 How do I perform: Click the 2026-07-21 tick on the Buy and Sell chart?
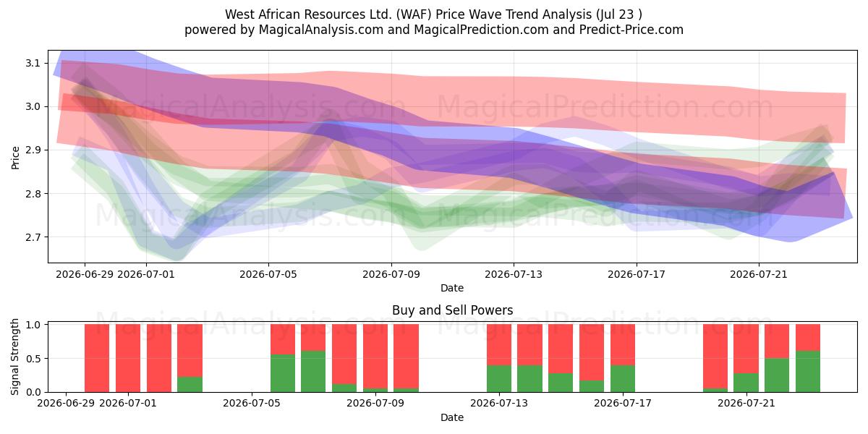(x=746, y=404)
